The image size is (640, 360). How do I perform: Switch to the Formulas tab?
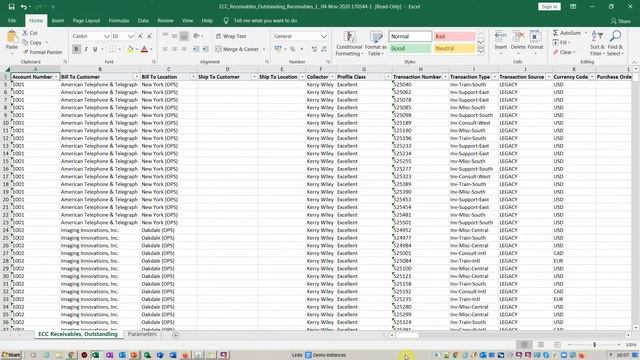[119, 20]
